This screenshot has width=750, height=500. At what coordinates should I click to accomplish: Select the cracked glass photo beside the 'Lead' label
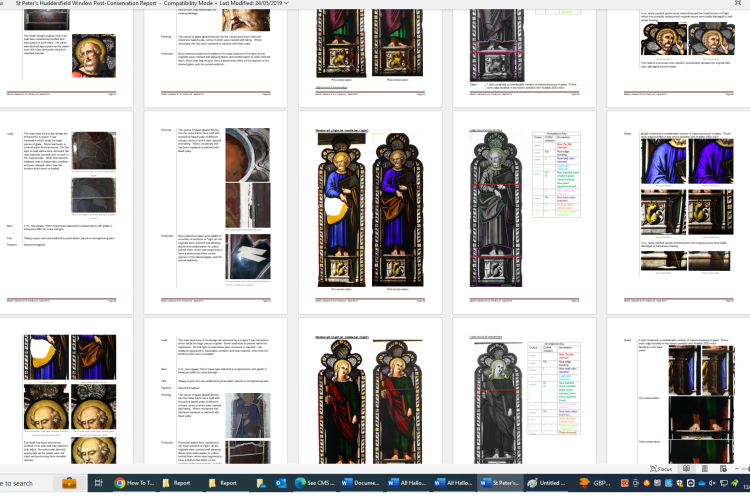(x=94, y=151)
